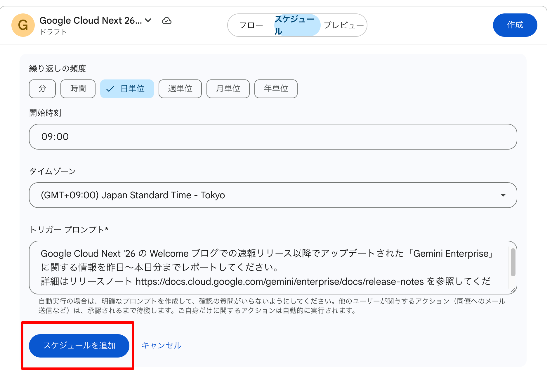The height and width of the screenshot is (392, 552).
Task: Click the orange G agent avatar
Action: 23,25
